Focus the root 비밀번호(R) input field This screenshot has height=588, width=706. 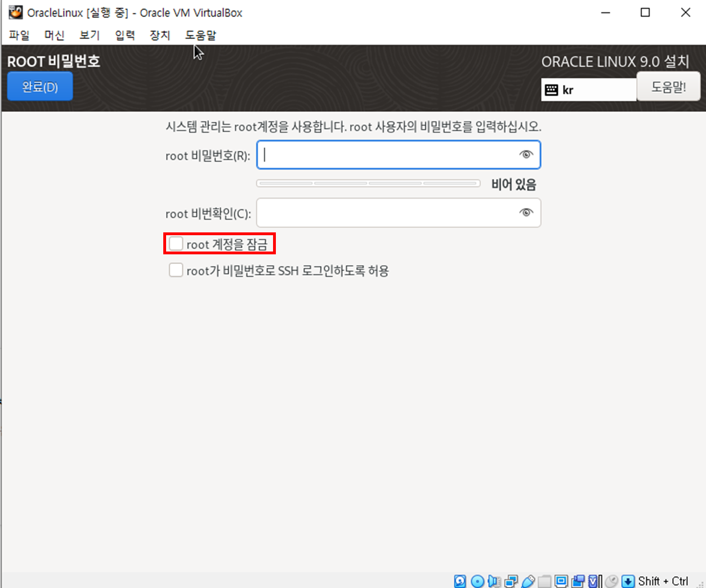pos(399,155)
